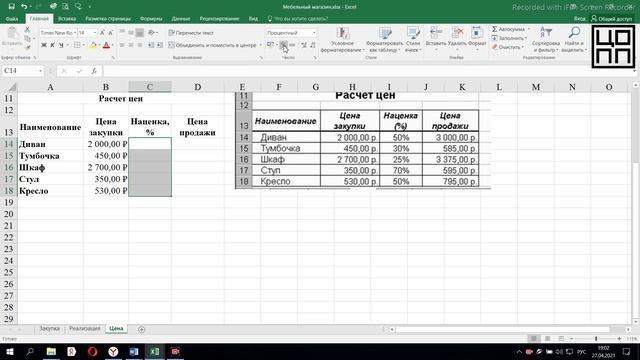640x360 pixels.
Task: Activate the Format Painter brush
Action: [27, 47]
